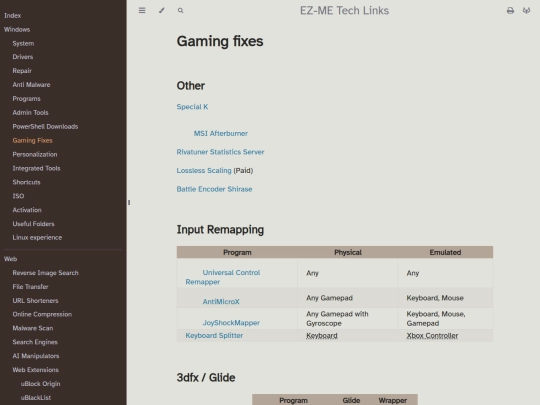This screenshot has width=540, height=405.
Task: Open Rivatuner Statistics Server link
Action: (220, 152)
